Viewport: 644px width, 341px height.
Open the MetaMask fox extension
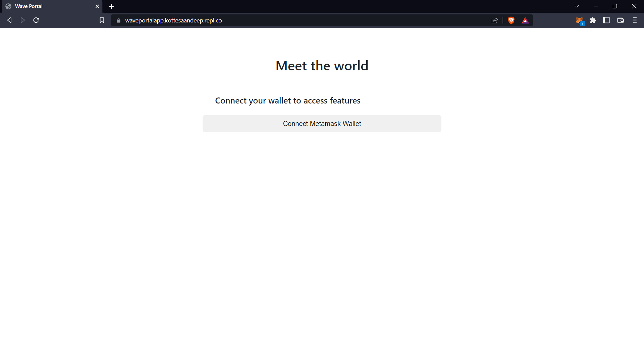[580, 21]
